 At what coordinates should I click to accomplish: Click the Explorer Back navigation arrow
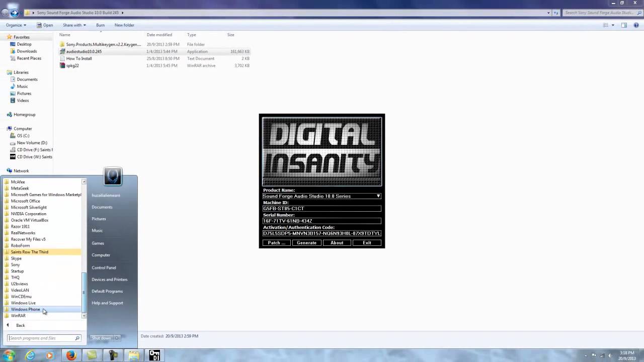(x=5, y=13)
